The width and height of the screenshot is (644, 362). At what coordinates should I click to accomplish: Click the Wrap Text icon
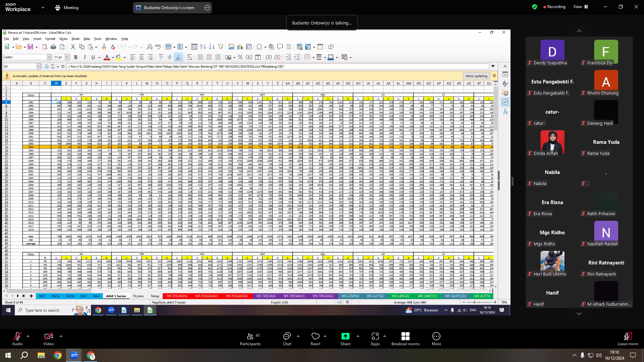[190, 57]
